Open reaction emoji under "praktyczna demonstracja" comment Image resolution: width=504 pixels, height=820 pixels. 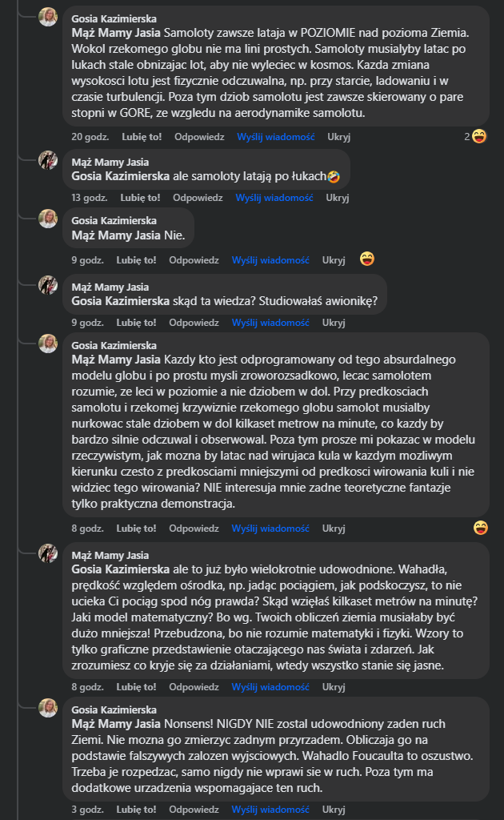480,527
